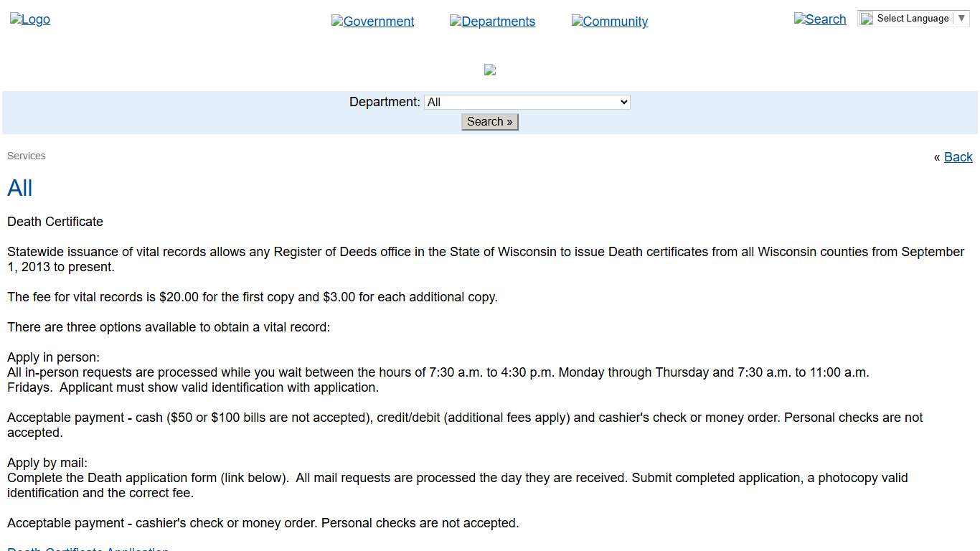The height and width of the screenshot is (551, 980).
Task: Go back using the Back link
Action: click(958, 157)
